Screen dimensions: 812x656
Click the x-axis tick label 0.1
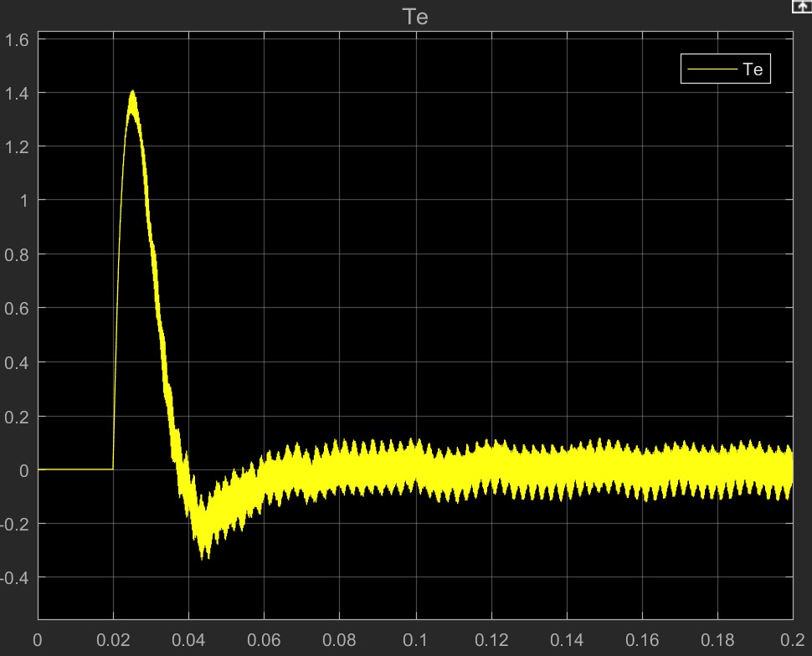pos(415,640)
